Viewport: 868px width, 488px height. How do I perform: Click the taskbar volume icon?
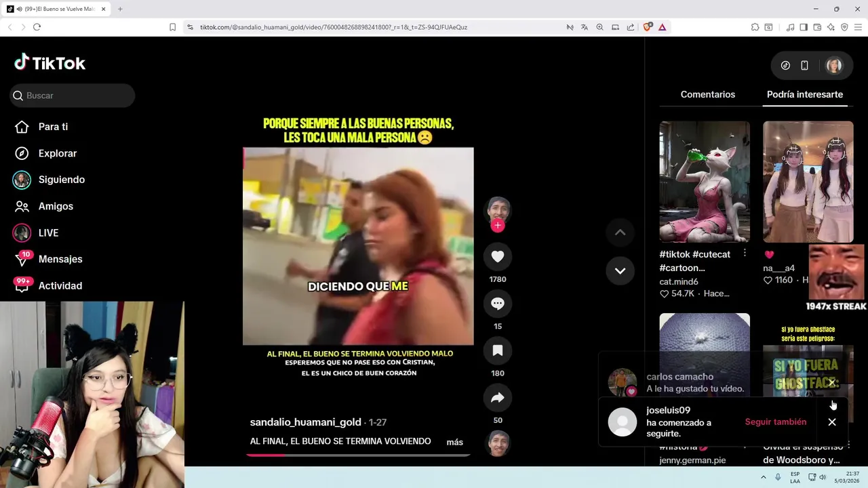click(823, 477)
